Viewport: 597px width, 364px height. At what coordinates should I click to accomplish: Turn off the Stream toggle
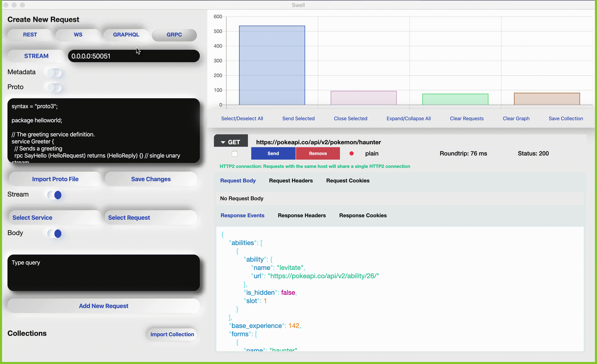tap(55, 195)
